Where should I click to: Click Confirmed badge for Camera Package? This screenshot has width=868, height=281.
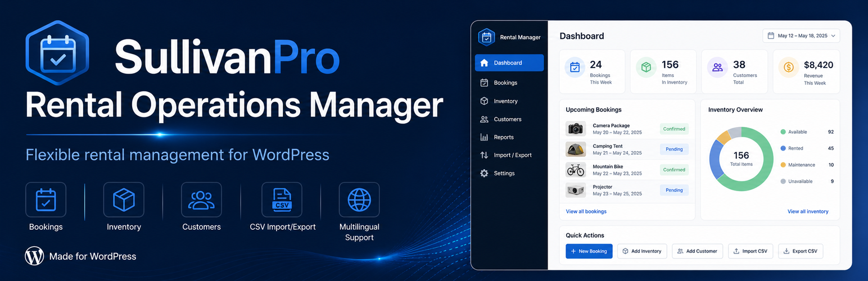coord(674,129)
